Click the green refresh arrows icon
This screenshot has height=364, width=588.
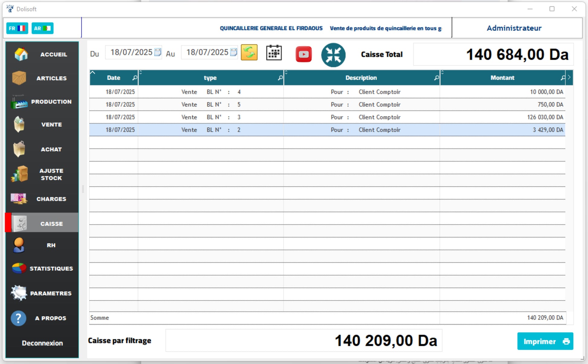(249, 53)
